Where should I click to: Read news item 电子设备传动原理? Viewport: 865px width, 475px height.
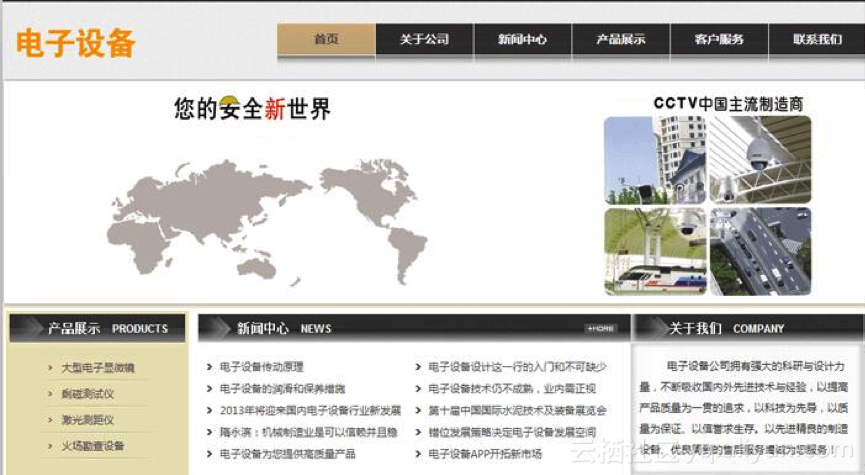pyautogui.click(x=261, y=367)
